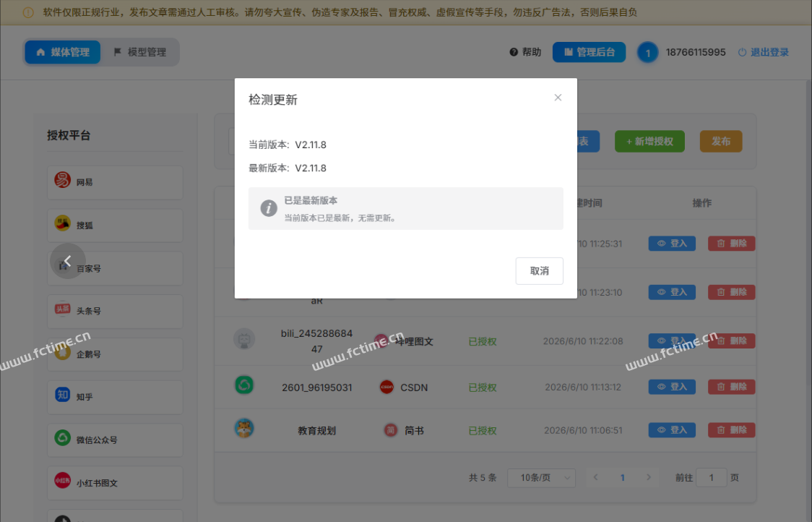Click the 网易 red logo icon
812x522 pixels.
tap(63, 180)
